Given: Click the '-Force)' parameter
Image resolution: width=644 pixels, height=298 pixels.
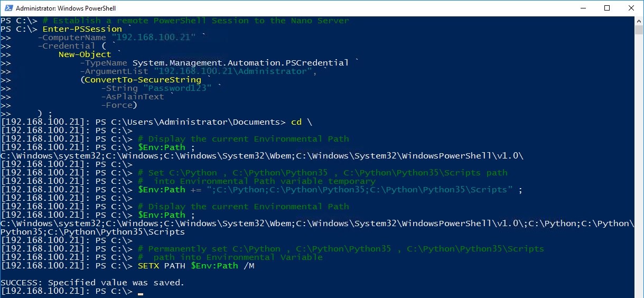Looking at the screenshot, I should point(119,105).
